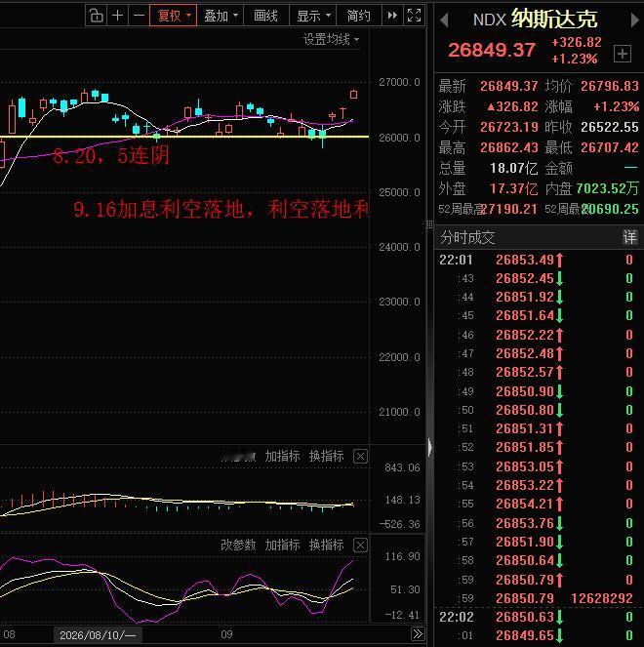
Task: Click 换指标 in MACD panel
Action: tap(326, 457)
